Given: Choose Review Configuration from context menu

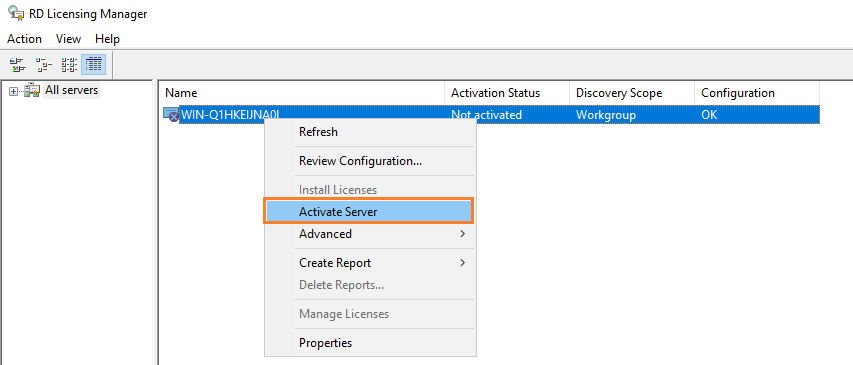Looking at the screenshot, I should click(370, 161).
